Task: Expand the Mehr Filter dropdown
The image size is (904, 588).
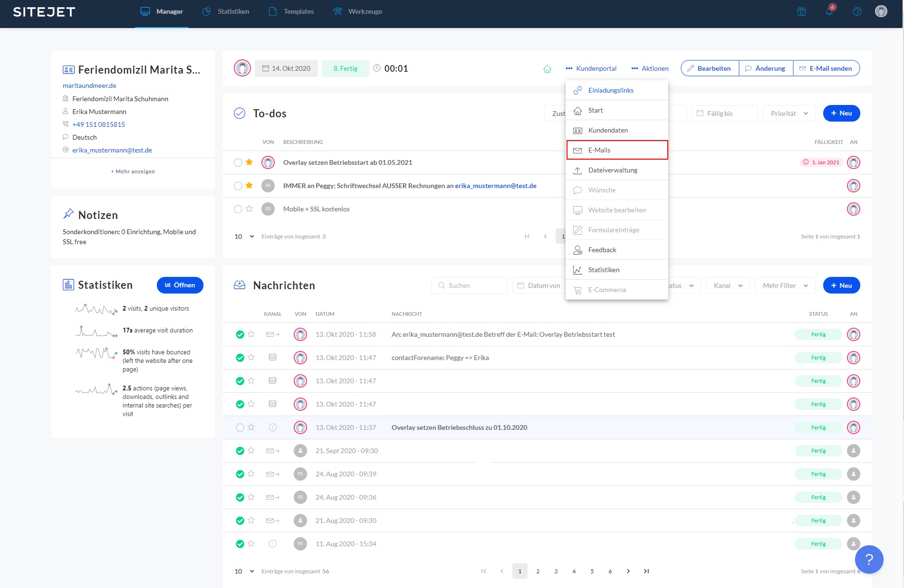Action: coord(785,285)
